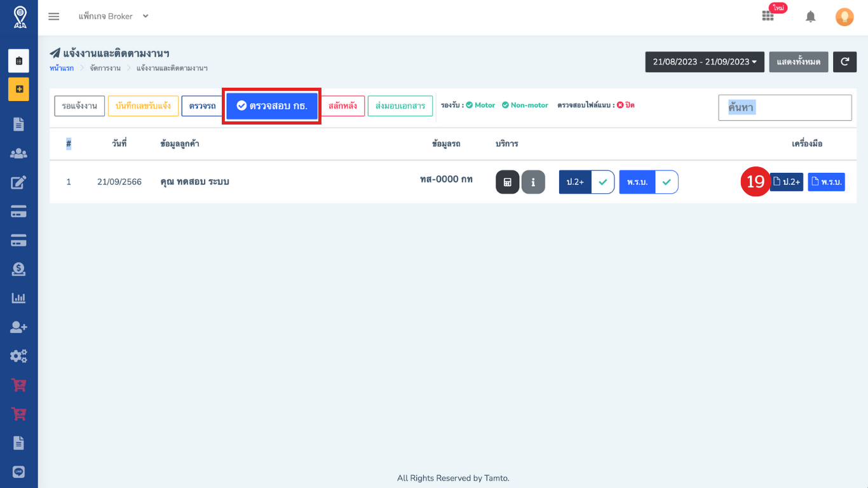The height and width of the screenshot is (488, 868).
Task: Switch to the ตรวจรถ tab
Action: coord(202,105)
